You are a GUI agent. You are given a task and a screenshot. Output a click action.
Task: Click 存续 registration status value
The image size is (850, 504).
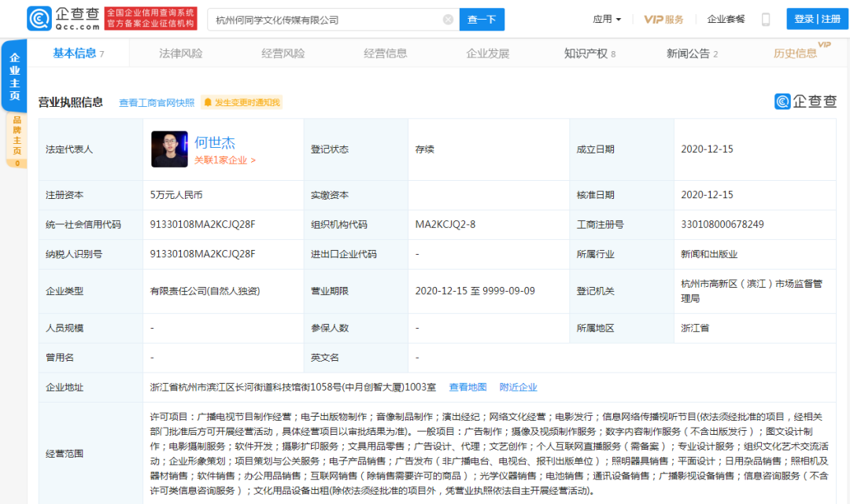click(425, 149)
